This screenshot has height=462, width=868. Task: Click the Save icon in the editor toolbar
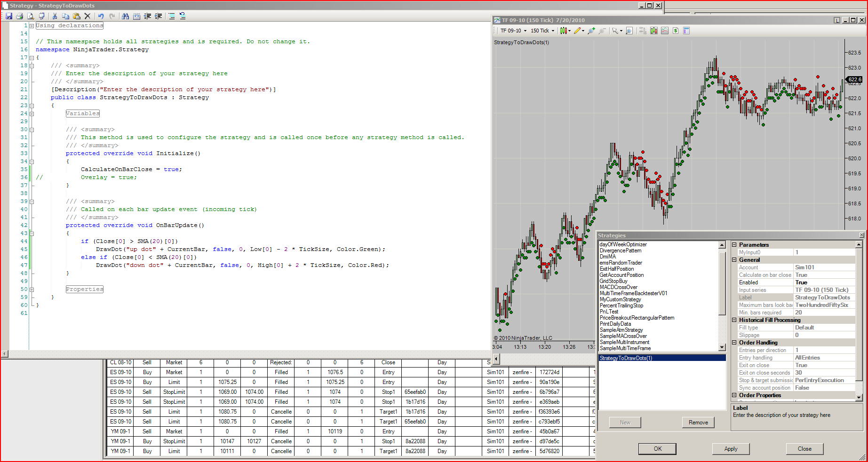[9, 16]
